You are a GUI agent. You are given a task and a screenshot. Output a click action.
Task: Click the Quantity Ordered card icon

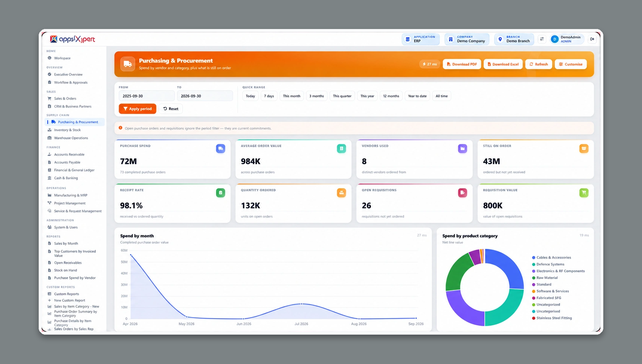[341, 193]
